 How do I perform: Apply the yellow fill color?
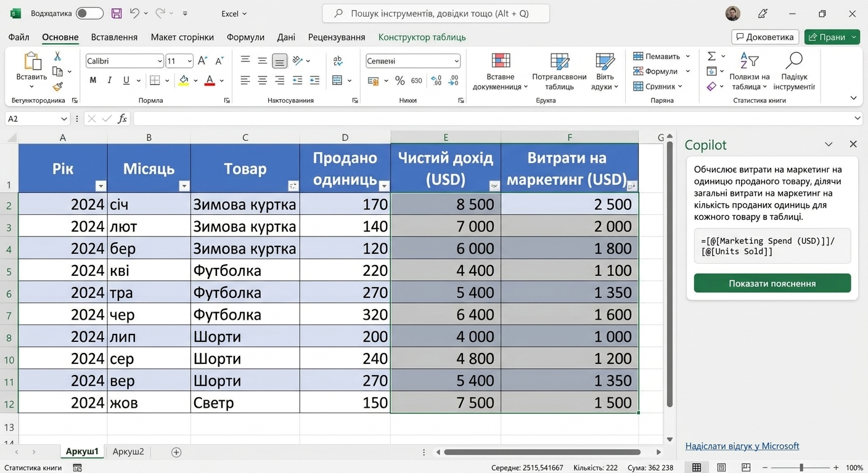coord(184,80)
